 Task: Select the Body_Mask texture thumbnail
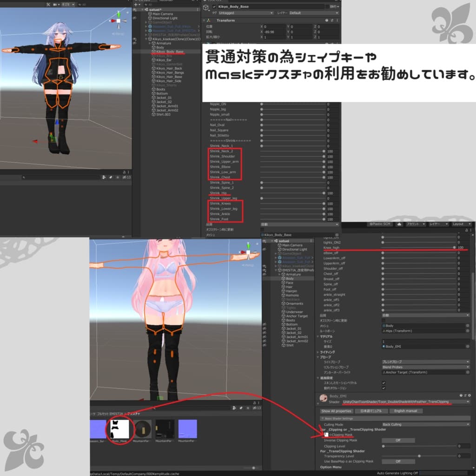[119, 430]
